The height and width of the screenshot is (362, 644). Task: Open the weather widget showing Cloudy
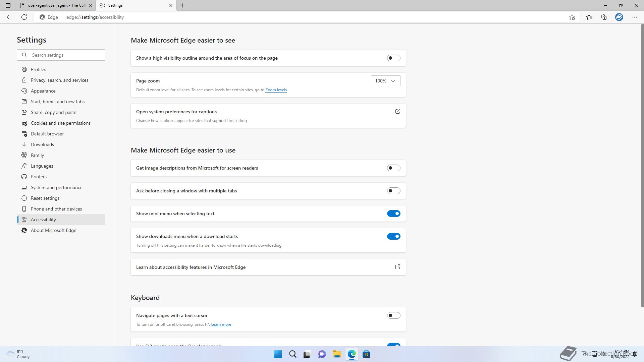(18, 354)
